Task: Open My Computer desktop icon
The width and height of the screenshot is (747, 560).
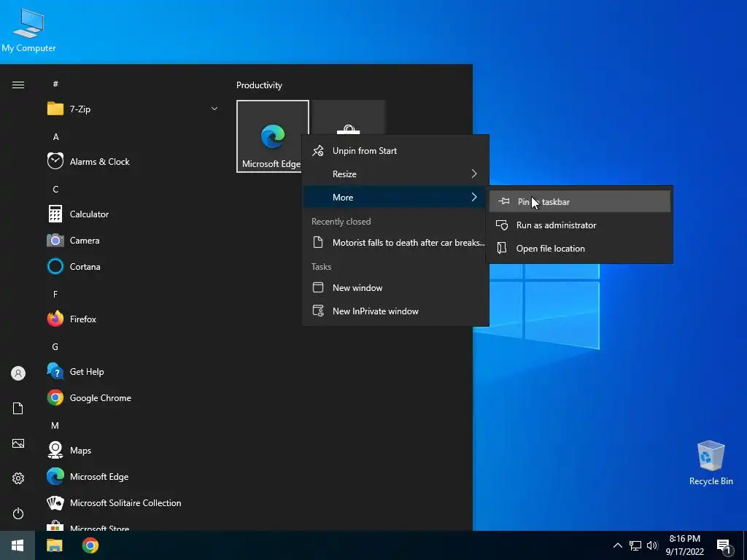Action: pos(28,29)
